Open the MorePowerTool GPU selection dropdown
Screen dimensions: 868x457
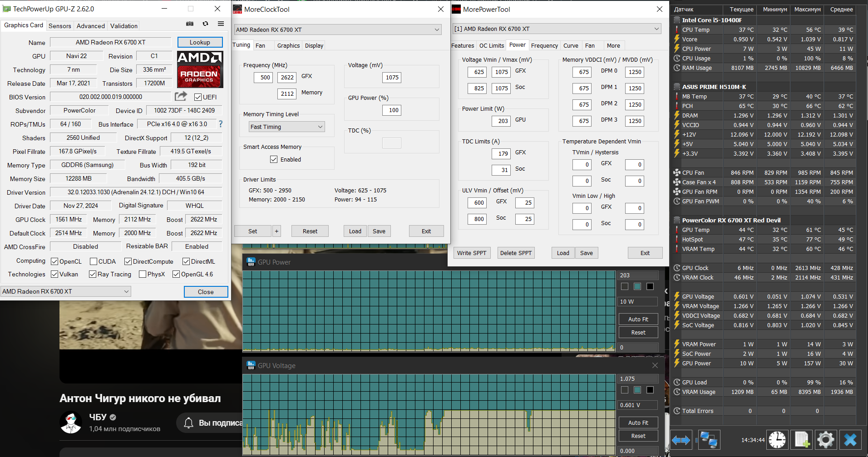pos(557,29)
